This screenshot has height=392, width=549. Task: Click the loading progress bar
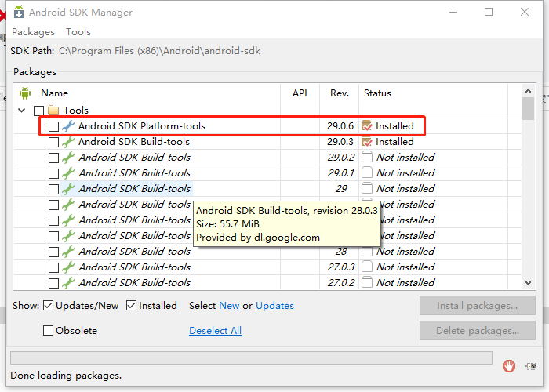point(251,358)
